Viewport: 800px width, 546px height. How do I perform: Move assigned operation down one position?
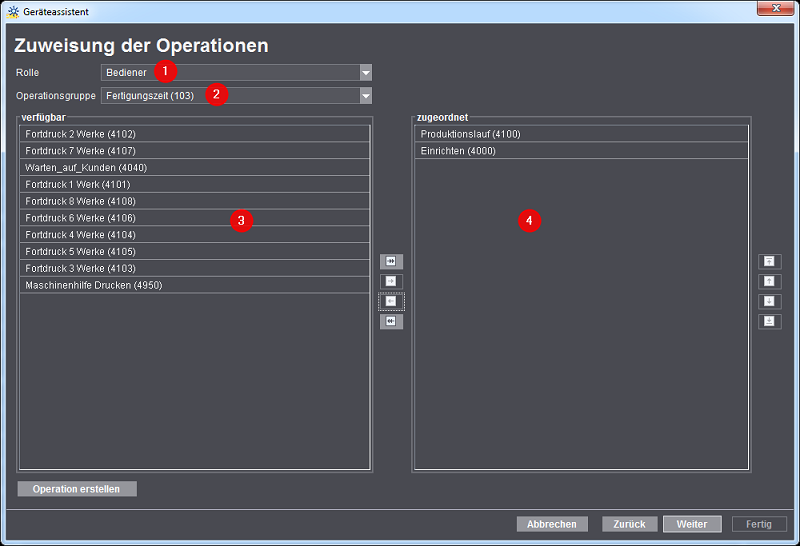click(769, 301)
